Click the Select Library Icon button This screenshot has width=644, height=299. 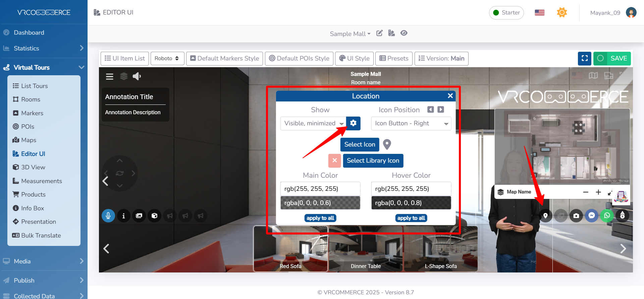(373, 161)
